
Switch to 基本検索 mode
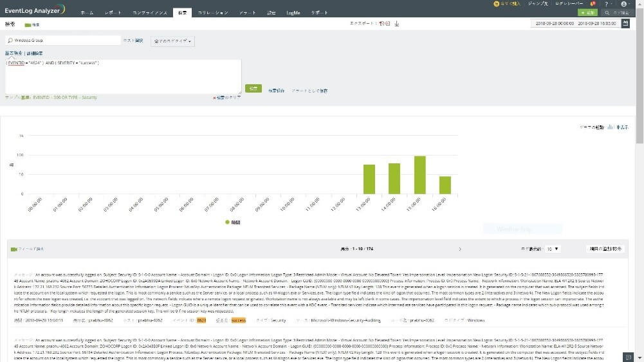[14, 53]
